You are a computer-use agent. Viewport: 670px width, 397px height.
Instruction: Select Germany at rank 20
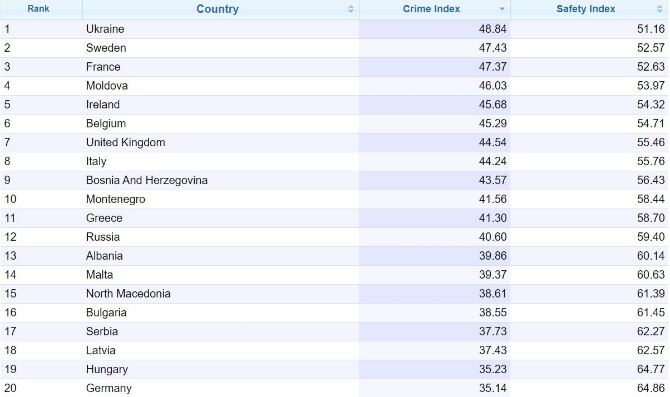pyautogui.click(x=109, y=388)
